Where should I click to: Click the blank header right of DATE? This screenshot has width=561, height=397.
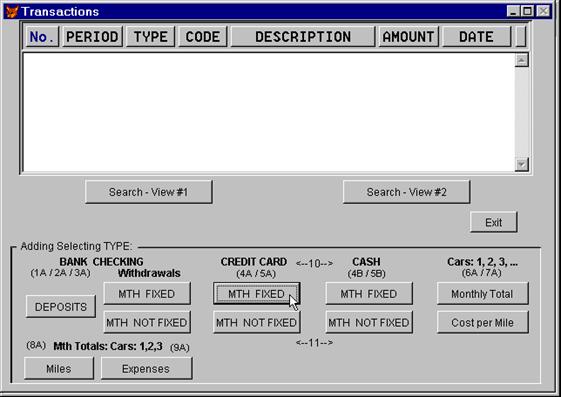521,36
